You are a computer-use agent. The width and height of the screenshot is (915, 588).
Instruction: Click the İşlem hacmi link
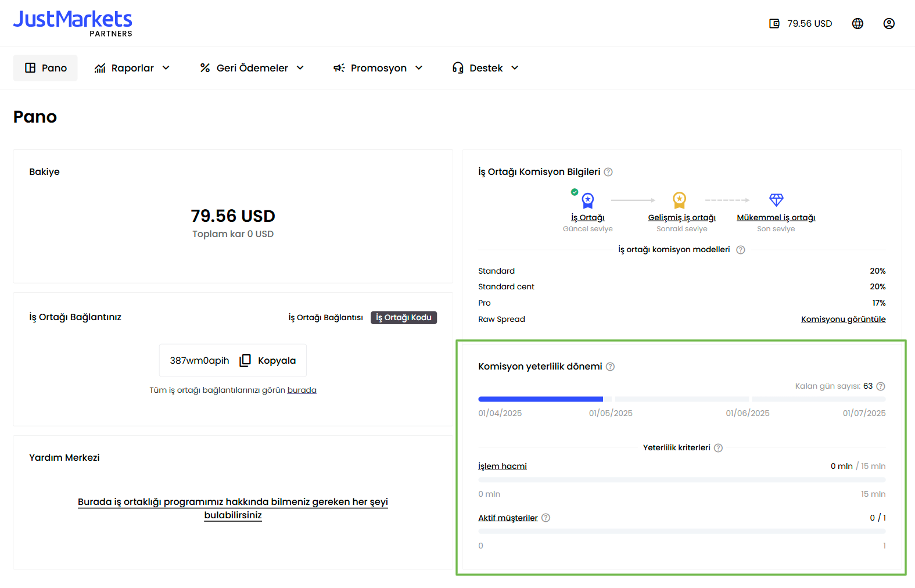point(503,466)
